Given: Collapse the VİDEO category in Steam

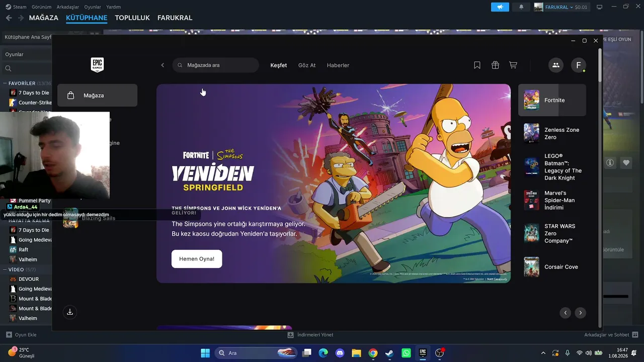Looking at the screenshot, I should 5,269.
